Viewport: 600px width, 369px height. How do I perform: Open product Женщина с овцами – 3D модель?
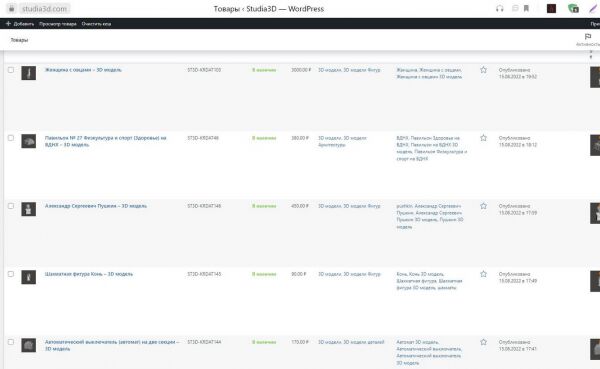point(83,70)
